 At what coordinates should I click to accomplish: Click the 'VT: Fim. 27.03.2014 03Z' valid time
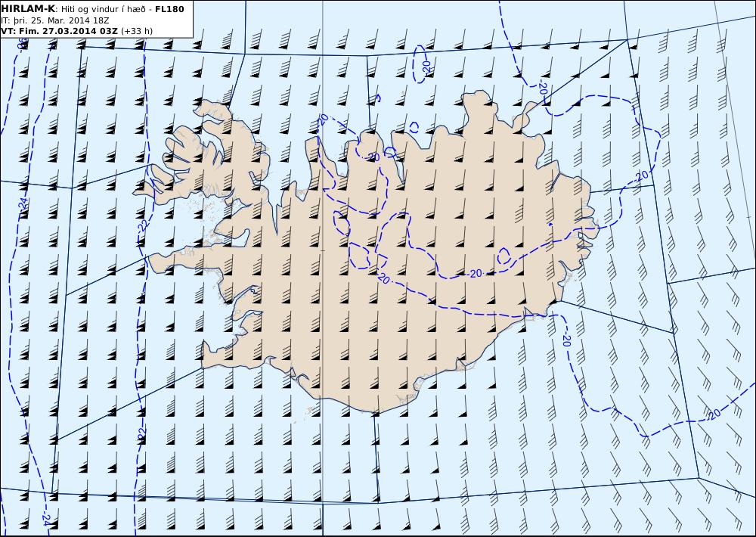point(59,31)
